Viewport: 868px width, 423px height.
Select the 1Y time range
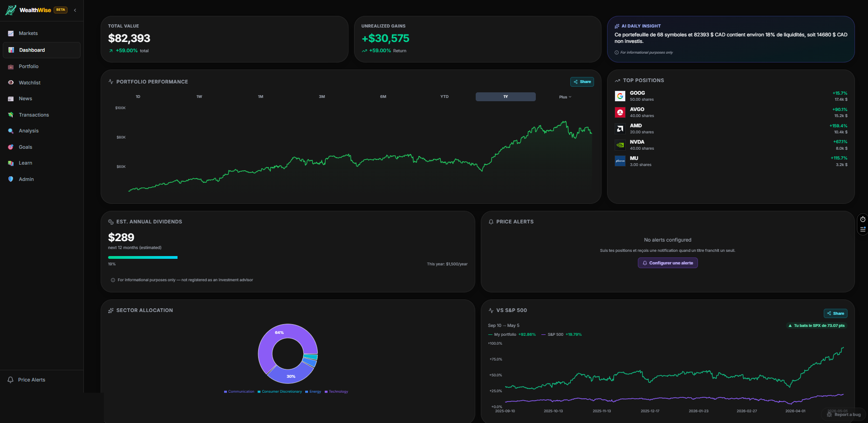pyautogui.click(x=506, y=97)
